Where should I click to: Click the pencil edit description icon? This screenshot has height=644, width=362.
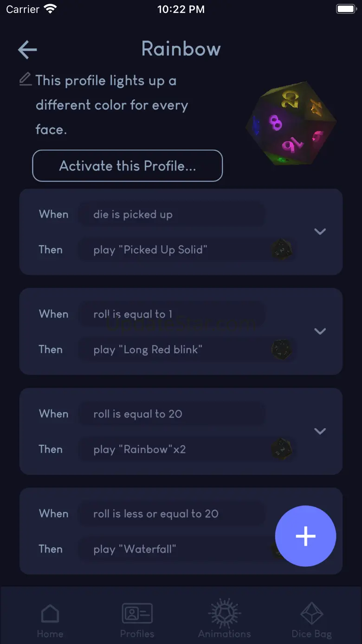coord(26,79)
